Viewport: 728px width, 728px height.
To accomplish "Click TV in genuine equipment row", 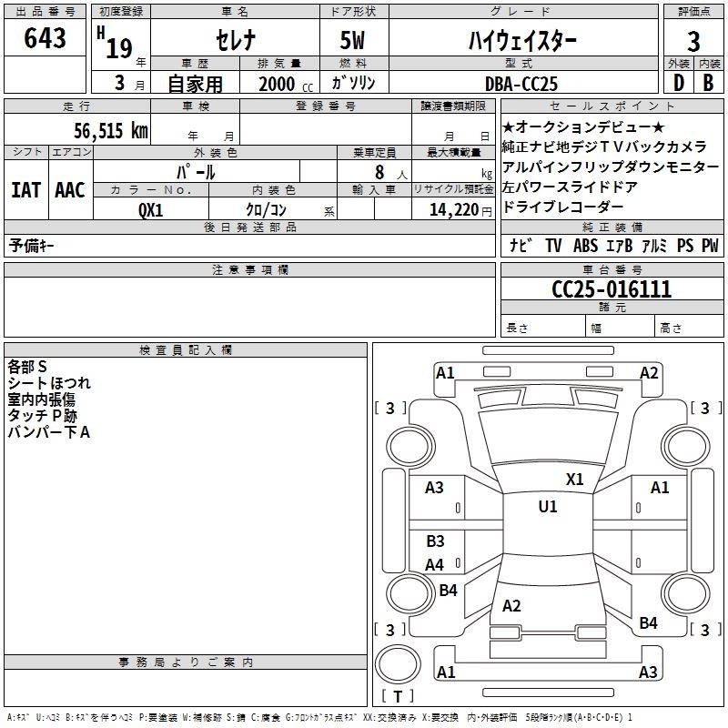I will coord(553,246).
